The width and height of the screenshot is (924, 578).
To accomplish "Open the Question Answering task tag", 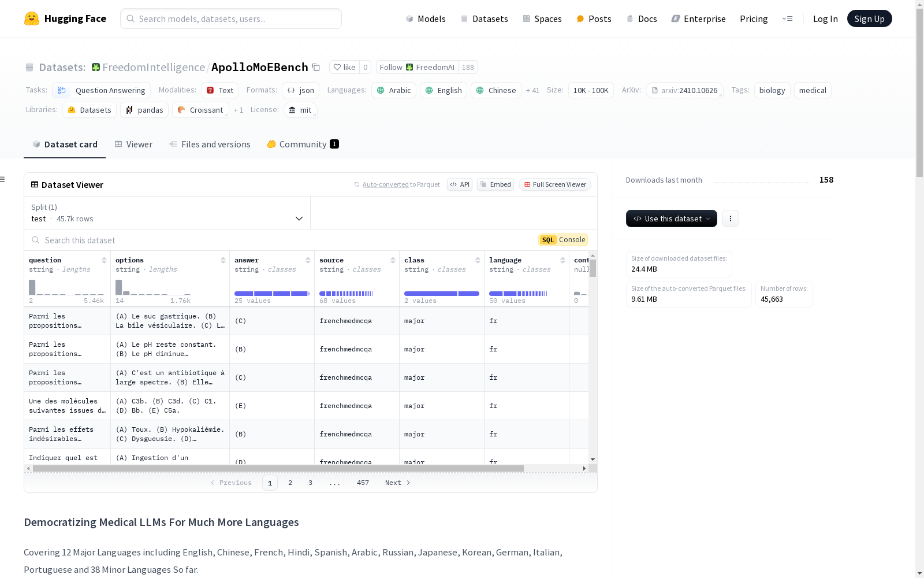I will coord(101,90).
